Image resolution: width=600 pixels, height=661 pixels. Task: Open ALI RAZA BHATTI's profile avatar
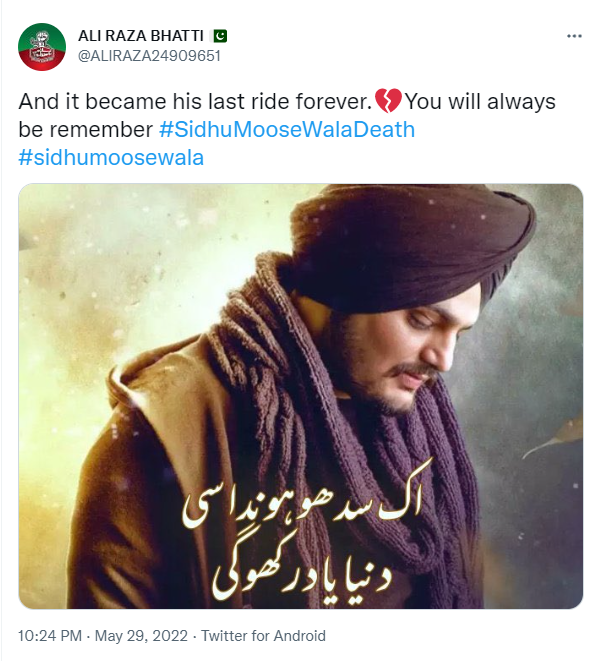pyautogui.click(x=42, y=47)
